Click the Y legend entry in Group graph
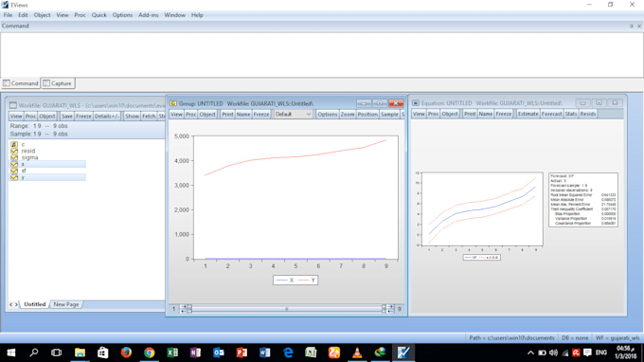 (x=307, y=281)
